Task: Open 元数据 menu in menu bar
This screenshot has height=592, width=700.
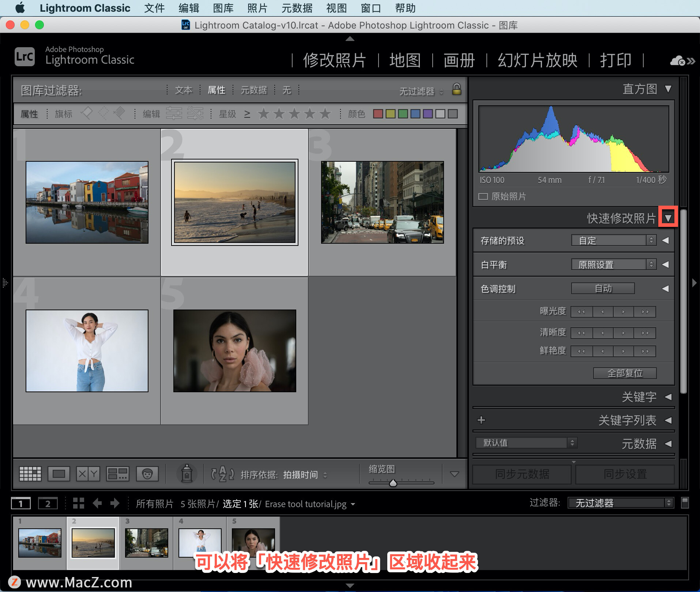Action: pyautogui.click(x=297, y=8)
